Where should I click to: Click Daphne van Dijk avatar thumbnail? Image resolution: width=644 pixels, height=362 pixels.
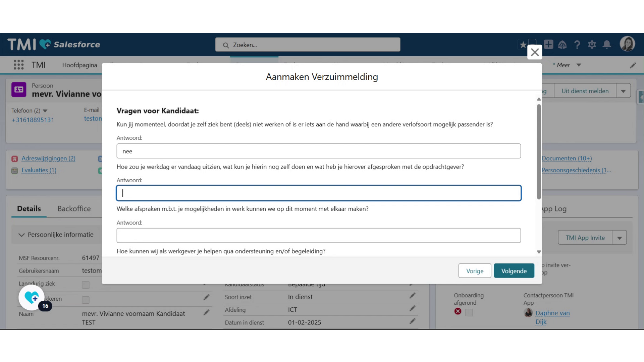pyautogui.click(x=528, y=313)
